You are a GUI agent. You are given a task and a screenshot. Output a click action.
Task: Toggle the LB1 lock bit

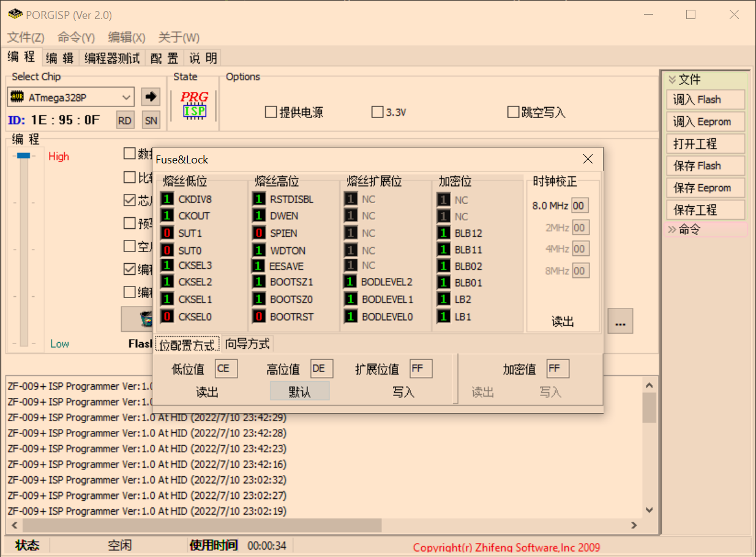tap(444, 316)
